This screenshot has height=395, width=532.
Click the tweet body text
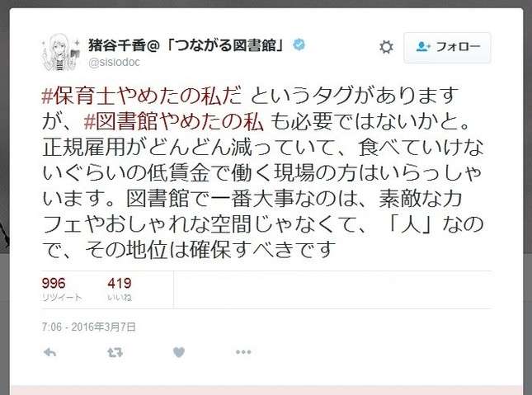[x=263, y=173]
